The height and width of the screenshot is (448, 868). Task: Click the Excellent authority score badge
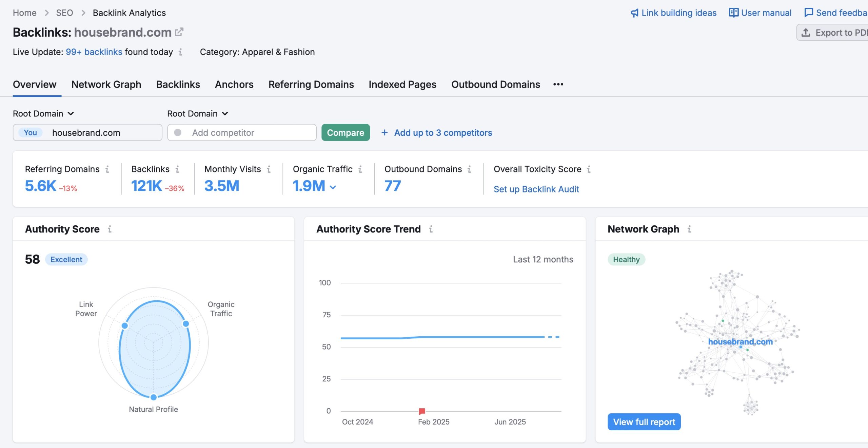(66, 259)
